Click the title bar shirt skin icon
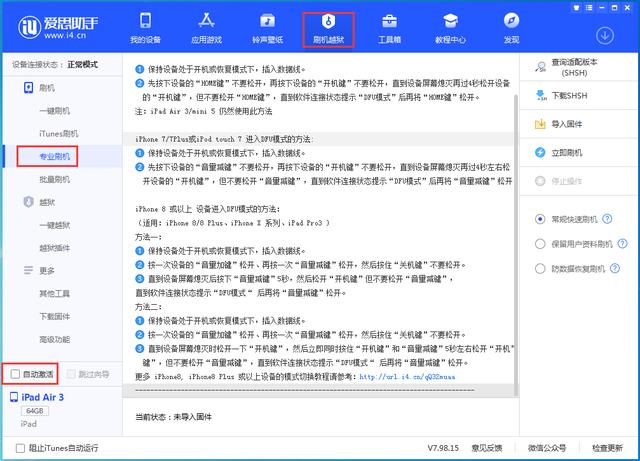 tap(576, 8)
